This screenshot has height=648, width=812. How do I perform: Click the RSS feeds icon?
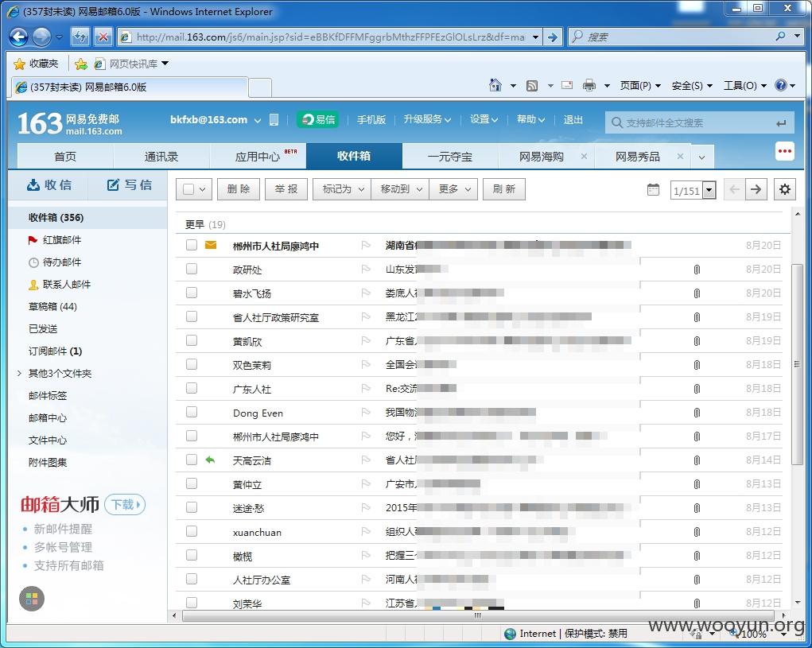532,86
